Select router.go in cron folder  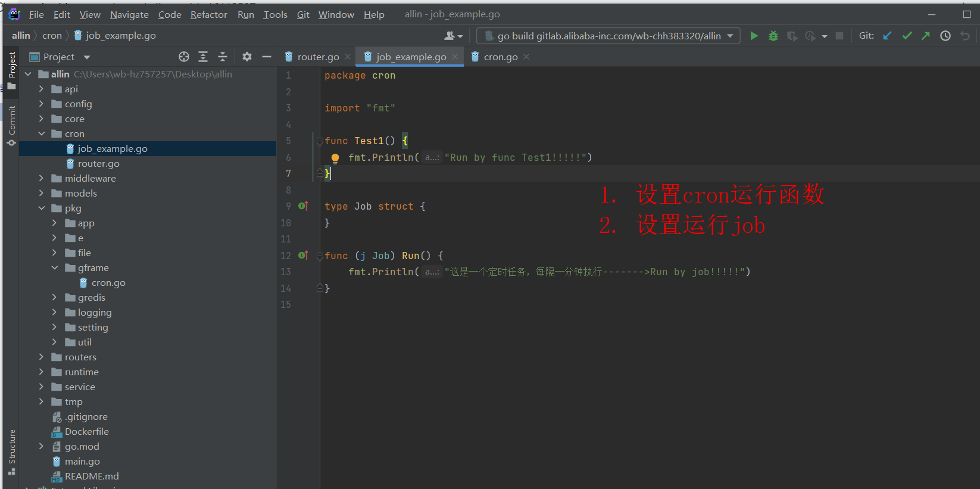click(98, 163)
